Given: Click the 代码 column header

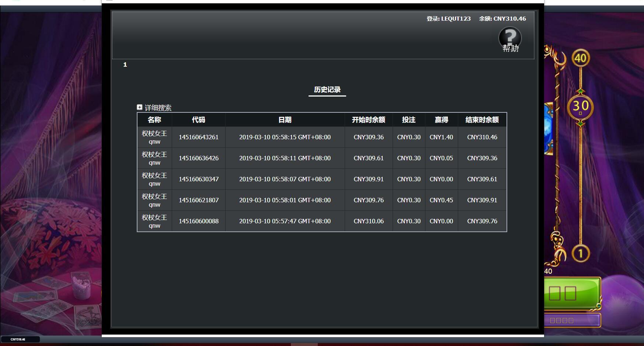Looking at the screenshot, I should (198, 120).
